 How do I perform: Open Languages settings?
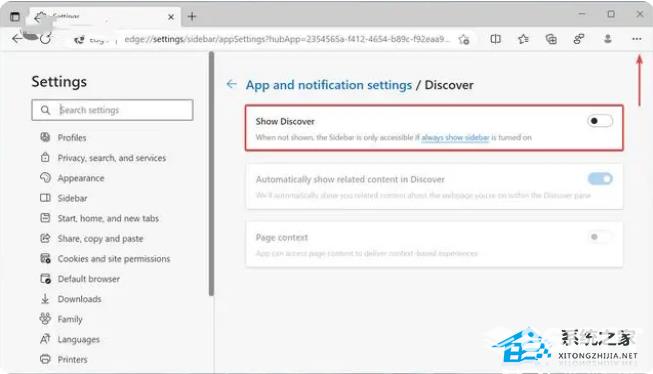tap(79, 339)
